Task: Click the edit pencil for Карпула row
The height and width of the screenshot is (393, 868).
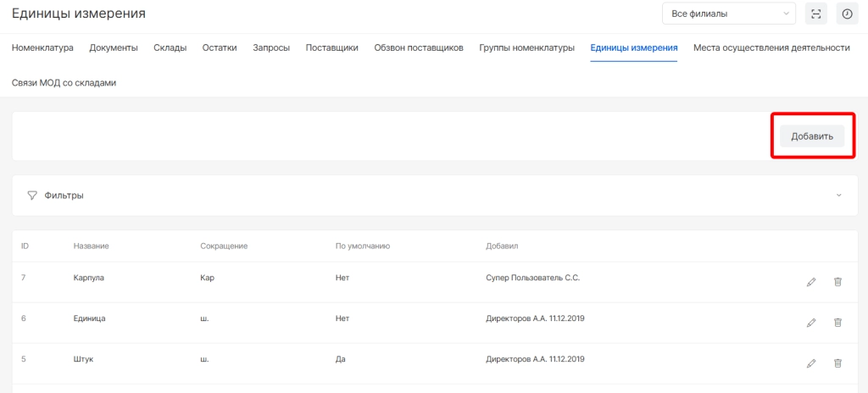Action: (x=811, y=282)
